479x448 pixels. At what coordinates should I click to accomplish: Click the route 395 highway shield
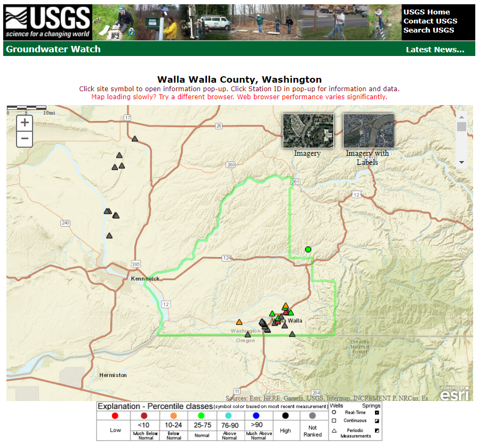pyautogui.click(x=135, y=264)
